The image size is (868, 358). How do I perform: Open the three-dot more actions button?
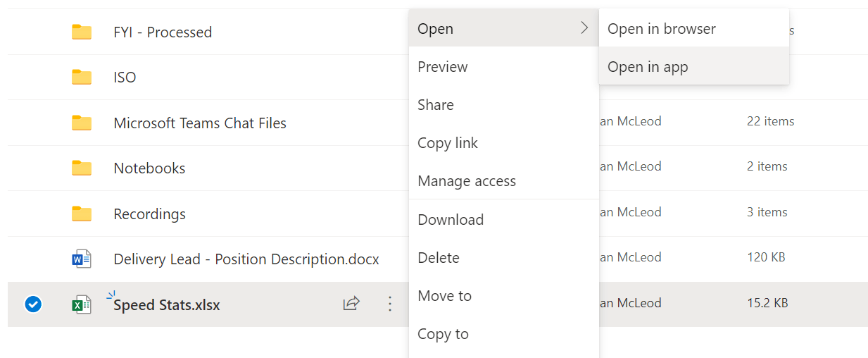pos(390,304)
